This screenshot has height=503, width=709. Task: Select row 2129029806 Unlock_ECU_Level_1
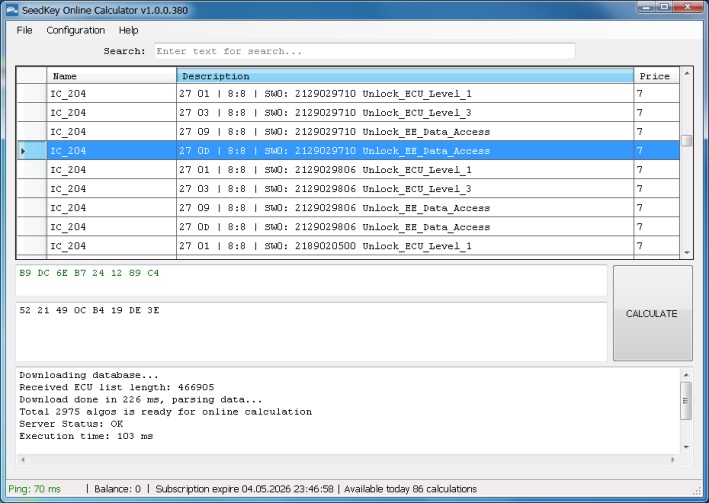click(x=348, y=170)
